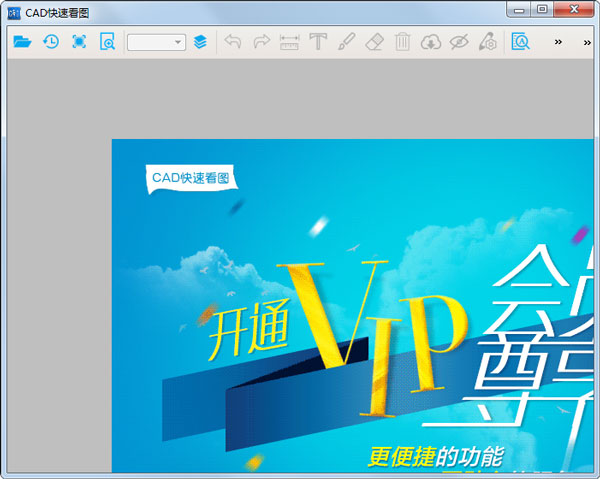The width and height of the screenshot is (600, 479).
Task: Open annotation settings pen-gear icon
Action: tap(488, 42)
